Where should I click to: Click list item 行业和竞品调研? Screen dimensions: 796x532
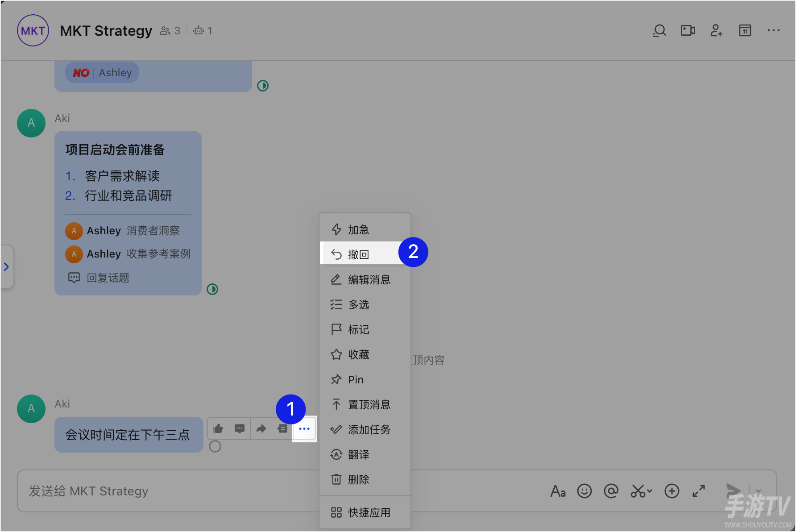(x=129, y=196)
